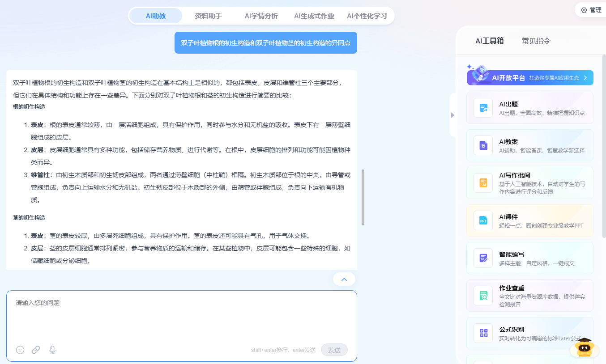Click the chevron-up collapse button above input
This screenshot has height=364, width=606.
point(344,279)
